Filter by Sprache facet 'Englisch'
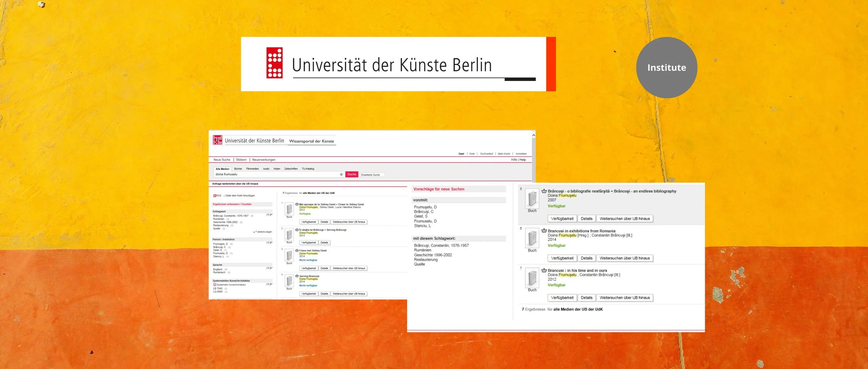The width and height of the screenshot is (868, 369). coord(218,270)
